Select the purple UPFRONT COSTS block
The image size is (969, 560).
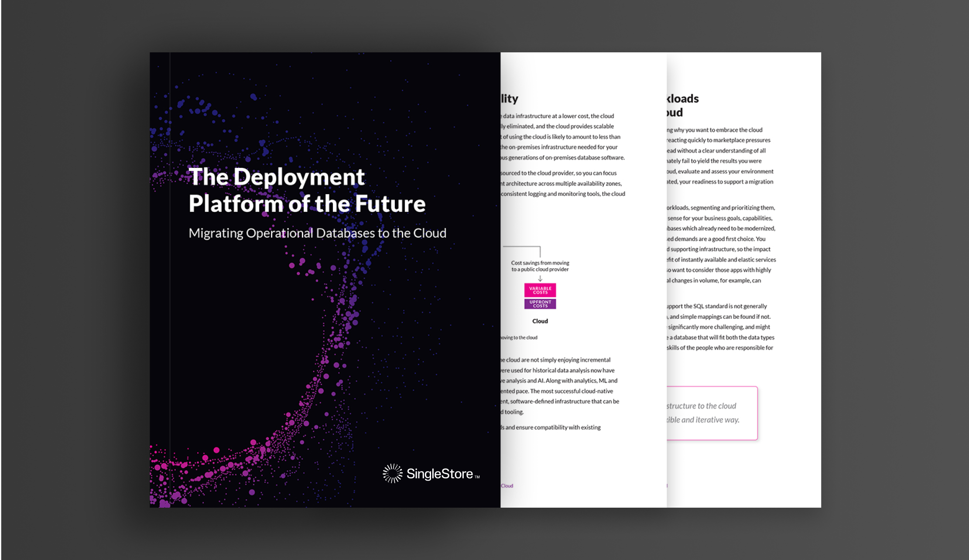(540, 304)
